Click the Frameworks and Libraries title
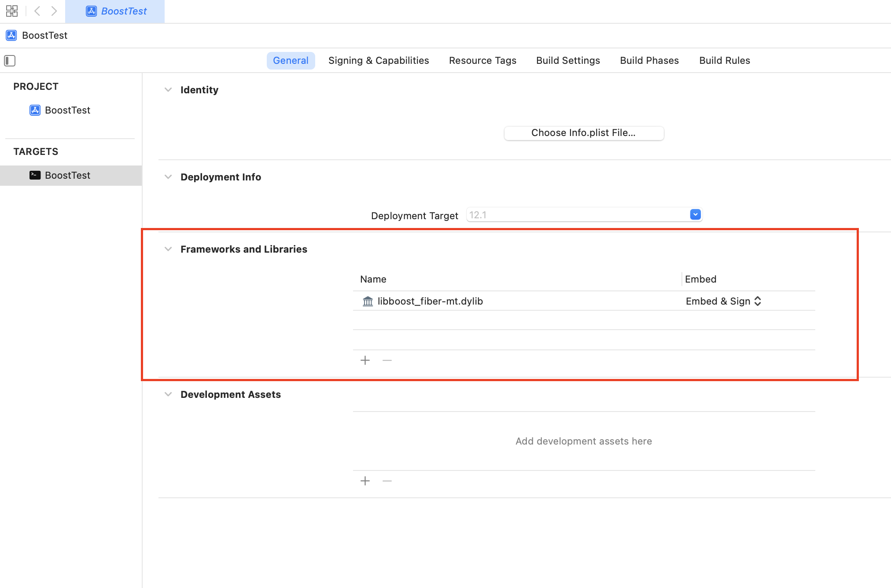 pyautogui.click(x=244, y=249)
